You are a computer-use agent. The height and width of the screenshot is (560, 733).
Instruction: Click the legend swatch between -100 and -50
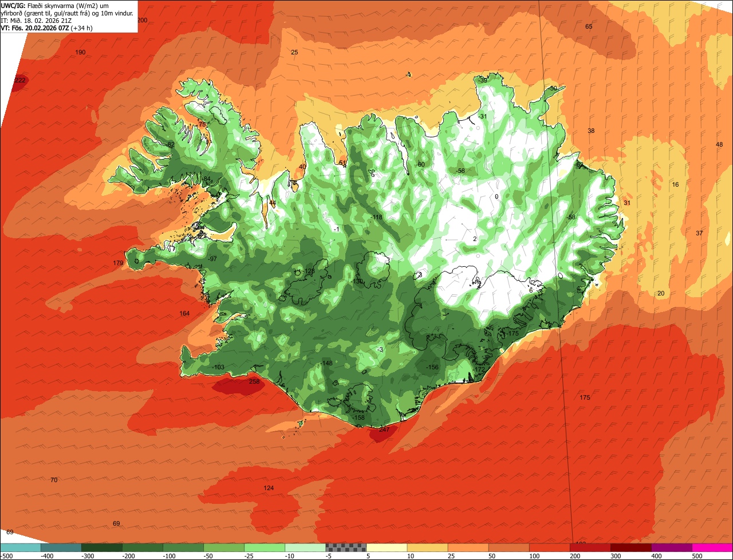click(183, 547)
